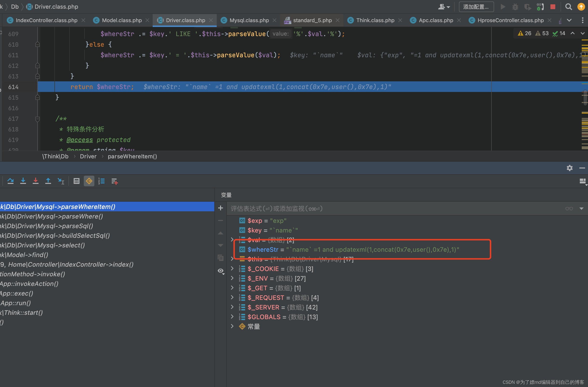588x387 pixels.
Task: Click the Force Step Into icon
Action: click(x=36, y=181)
